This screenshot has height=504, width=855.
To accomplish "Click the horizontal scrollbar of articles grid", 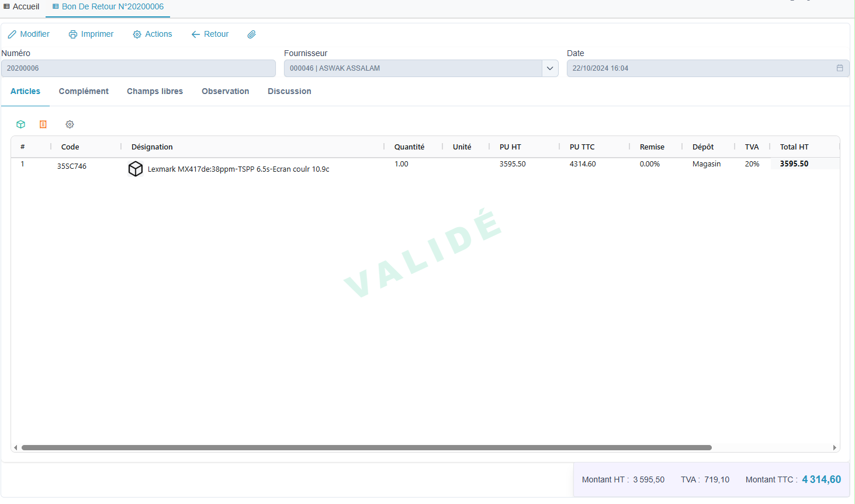I will [x=366, y=448].
